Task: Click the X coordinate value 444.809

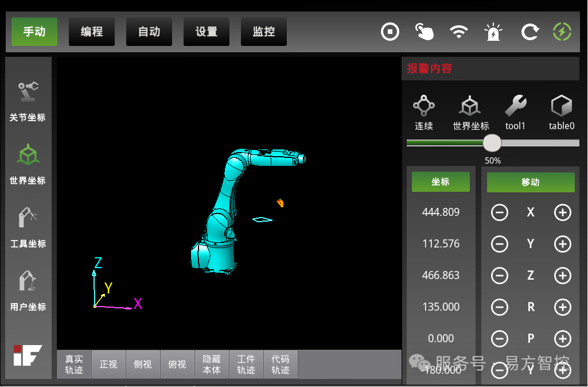Action: pyautogui.click(x=441, y=212)
